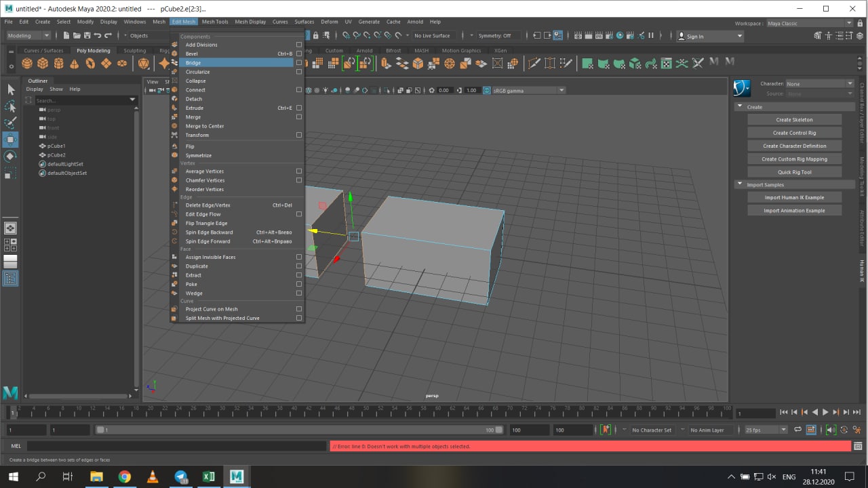Click Import Human IK Example button
The height and width of the screenshot is (488, 868).
(794, 197)
